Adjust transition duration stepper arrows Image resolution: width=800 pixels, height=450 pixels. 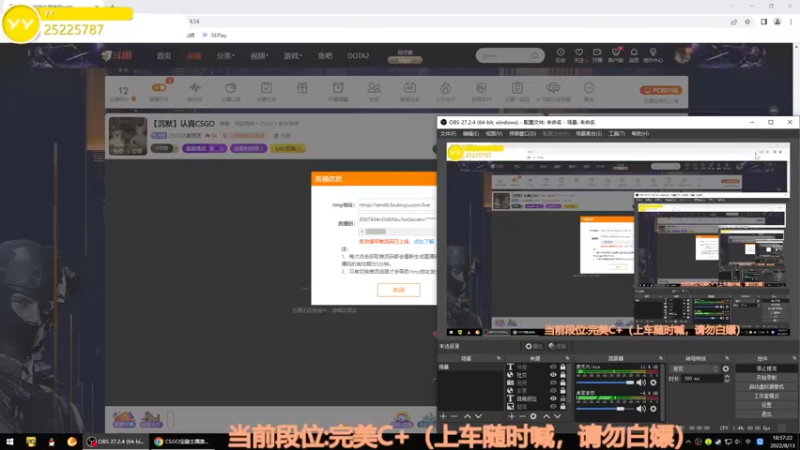point(727,379)
